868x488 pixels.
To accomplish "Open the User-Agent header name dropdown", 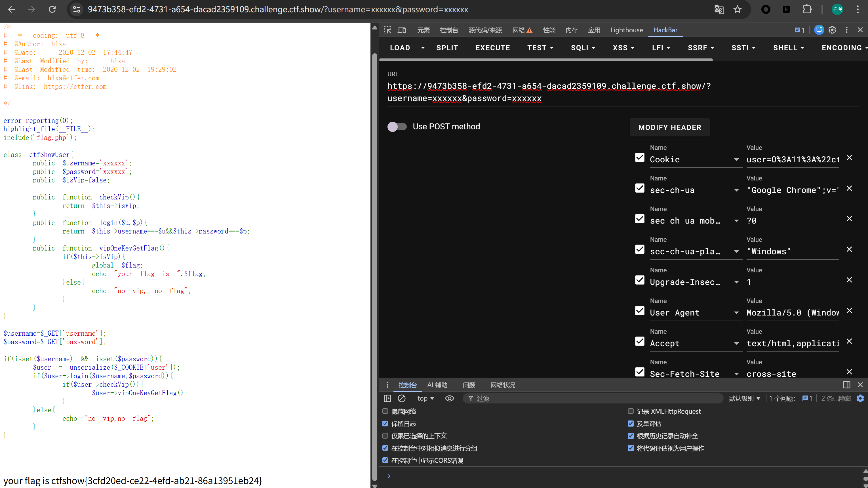I will [x=737, y=313].
